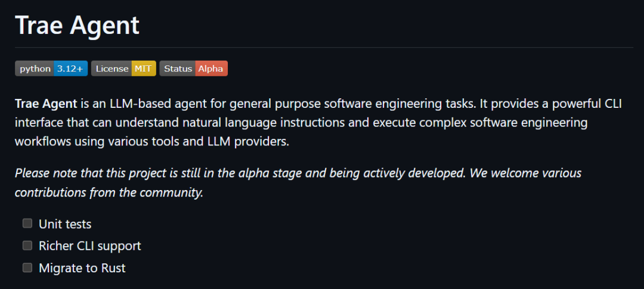This screenshot has height=289, width=644.
Task: Click the Trae Agent main heading
Action: pos(77,25)
